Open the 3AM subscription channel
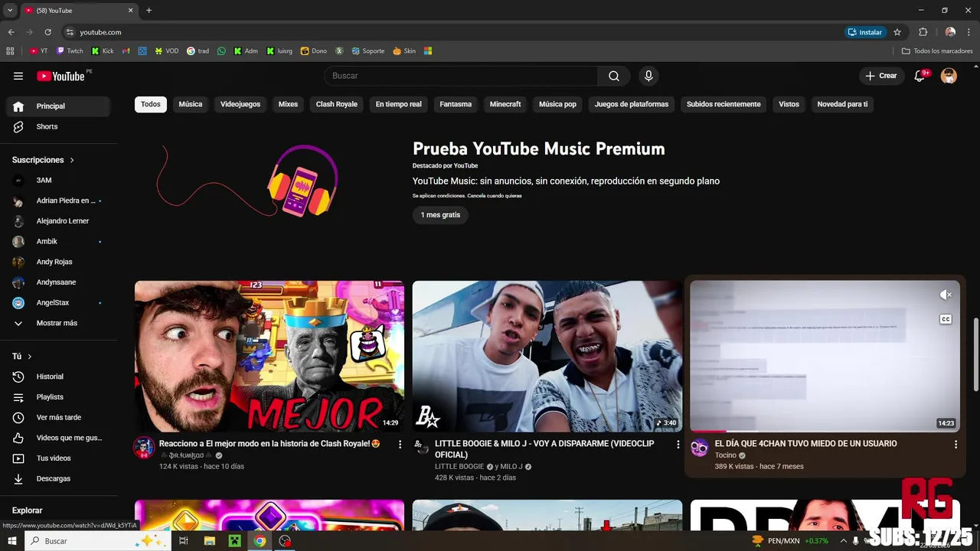The width and height of the screenshot is (980, 551). 58,181
